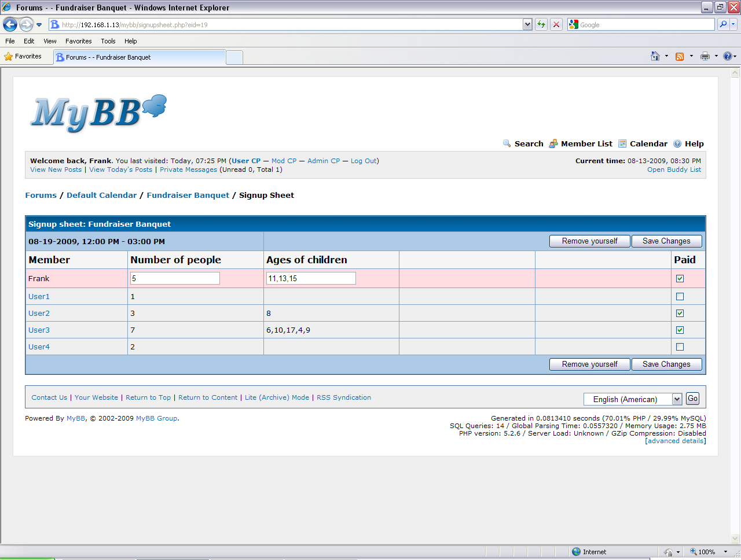Open the Edit menu
This screenshot has height=560, width=741.
[x=29, y=41]
